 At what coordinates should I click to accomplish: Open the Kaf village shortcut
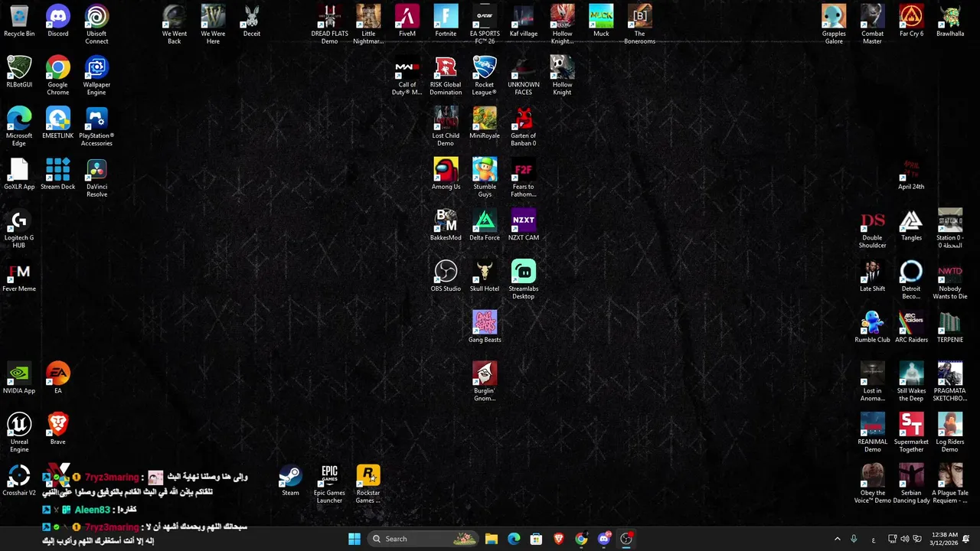click(524, 21)
